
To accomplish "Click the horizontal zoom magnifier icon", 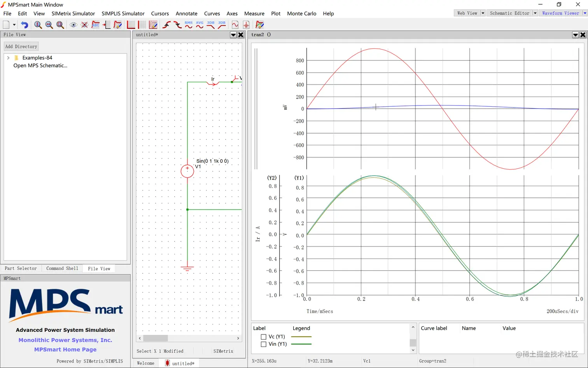I will click(49, 25).
